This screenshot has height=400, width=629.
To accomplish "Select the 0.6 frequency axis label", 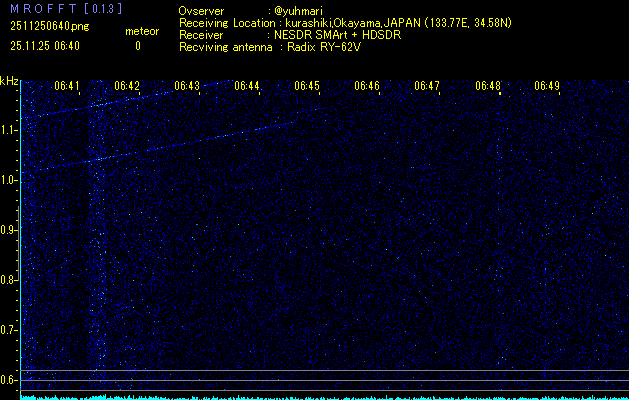I will pyautogui.click(x=9, y=379).
